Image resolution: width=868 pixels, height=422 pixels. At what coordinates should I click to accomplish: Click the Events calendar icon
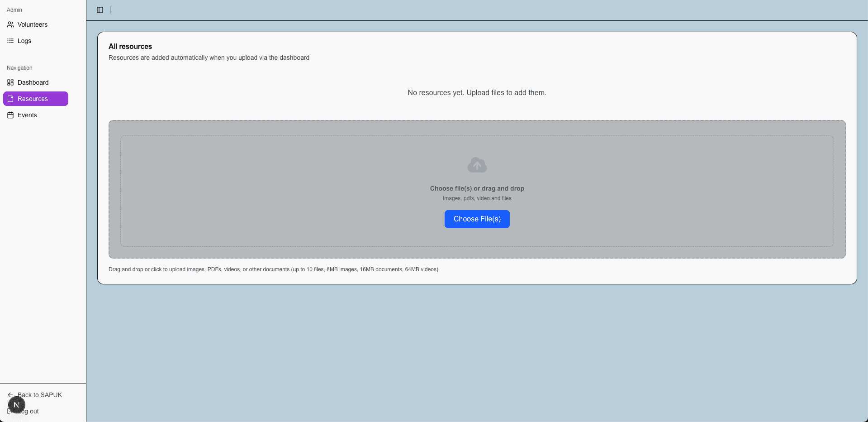pyautogui.click(x=10, y=115)
